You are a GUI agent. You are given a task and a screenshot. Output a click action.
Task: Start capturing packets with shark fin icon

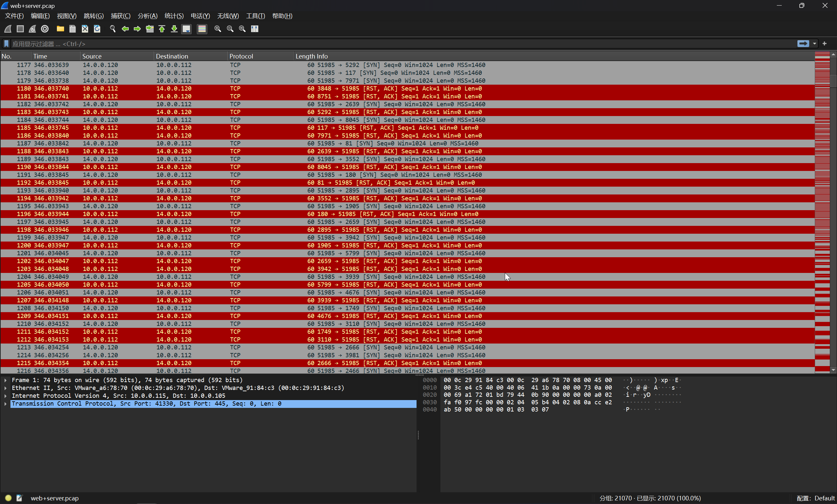coord(8,29)
